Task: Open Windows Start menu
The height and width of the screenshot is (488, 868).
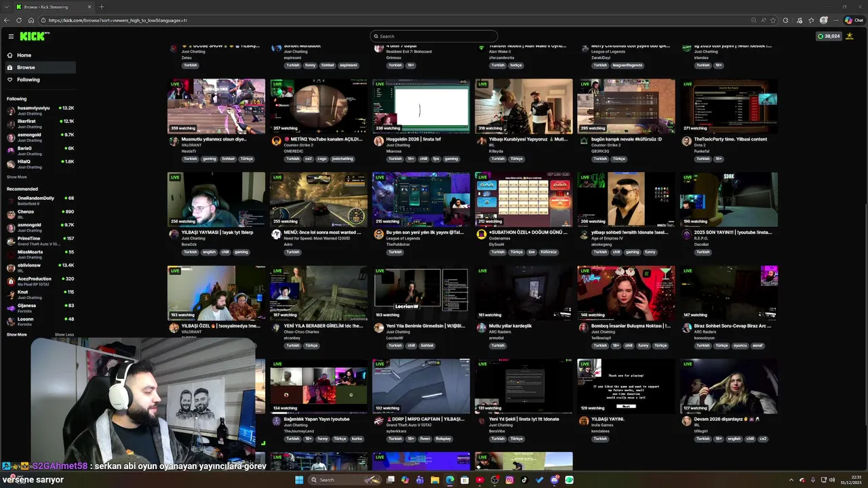Action: [x=299, y=480]
